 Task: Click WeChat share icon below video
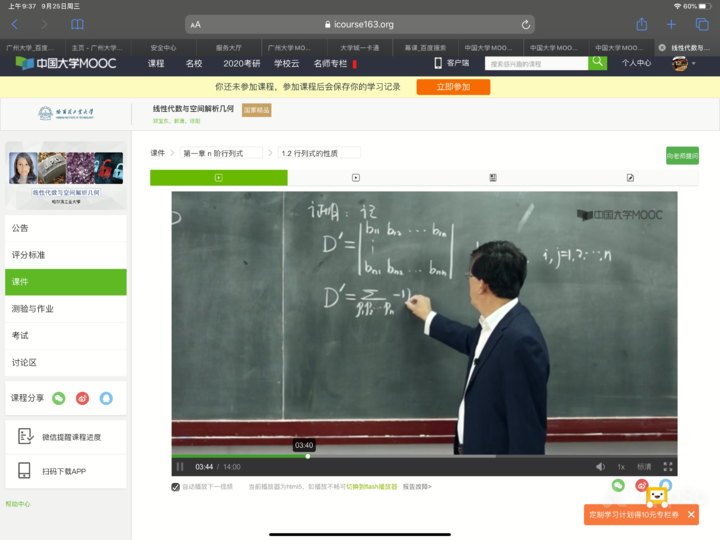618,485
